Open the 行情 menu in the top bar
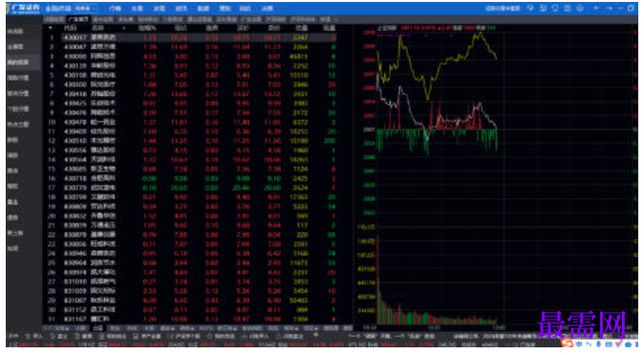The image size is (644, 355). (x=115, y=9)
